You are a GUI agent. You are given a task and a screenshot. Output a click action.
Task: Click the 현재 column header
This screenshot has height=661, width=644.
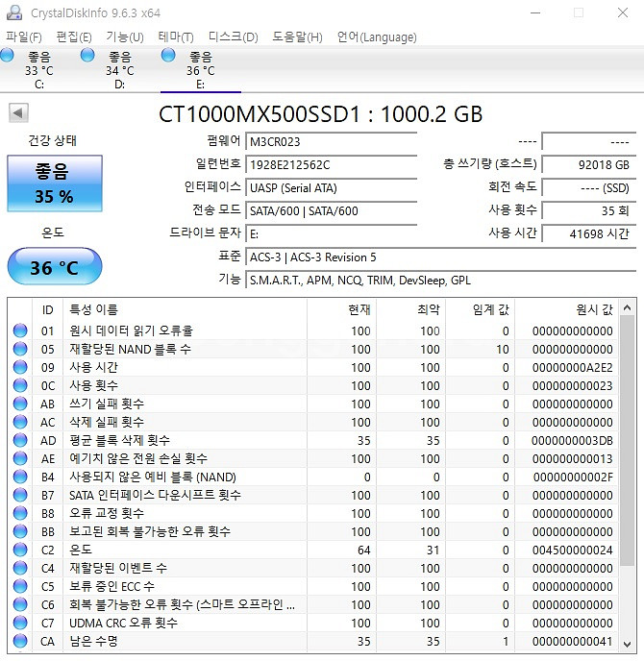point(341,309)
